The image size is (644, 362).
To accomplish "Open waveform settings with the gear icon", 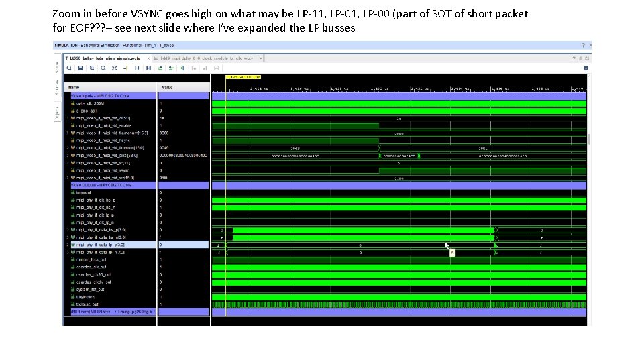I will tap(586, 68).
